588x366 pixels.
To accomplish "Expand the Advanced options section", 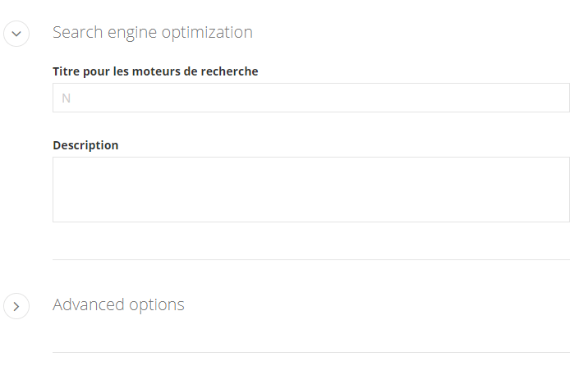I will point(16,306).
